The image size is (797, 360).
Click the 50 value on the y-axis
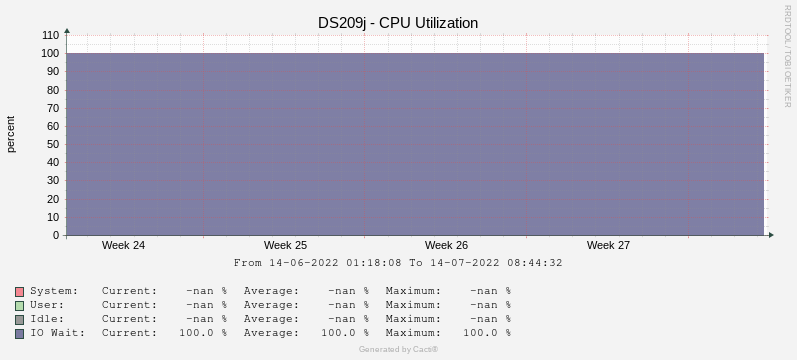54,144
